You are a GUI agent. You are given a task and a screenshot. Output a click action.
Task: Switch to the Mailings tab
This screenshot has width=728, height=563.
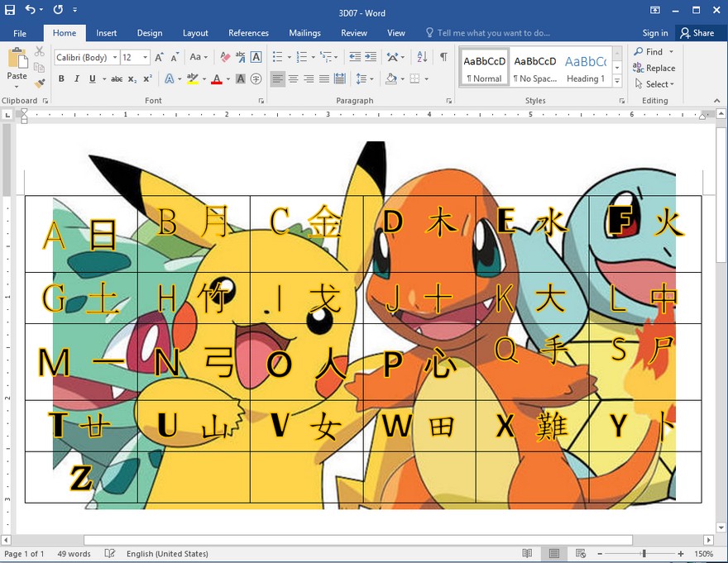click(304, 33)
